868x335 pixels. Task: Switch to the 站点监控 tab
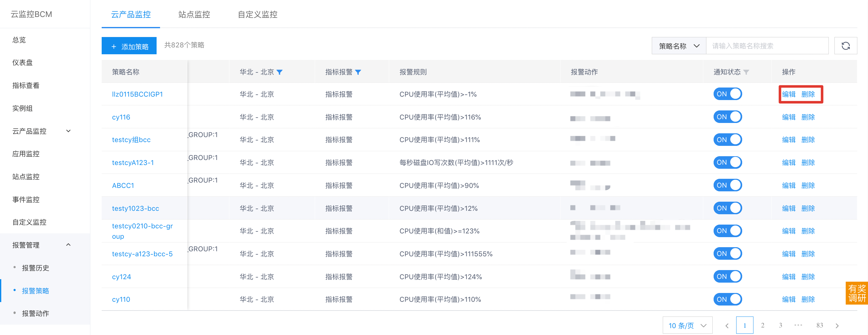click(x=194, y=14)
